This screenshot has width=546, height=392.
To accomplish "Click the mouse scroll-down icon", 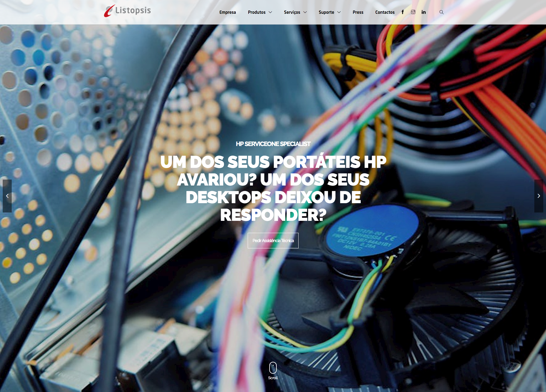I will (273, 368).
